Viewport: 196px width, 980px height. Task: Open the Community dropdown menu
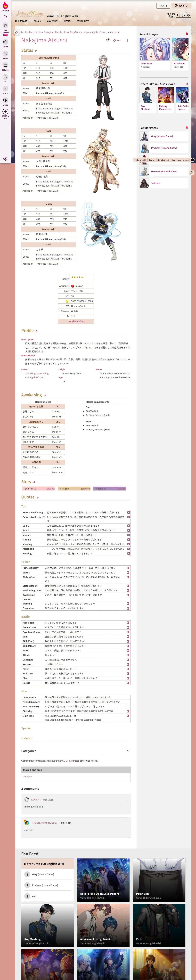coord(84,21)
